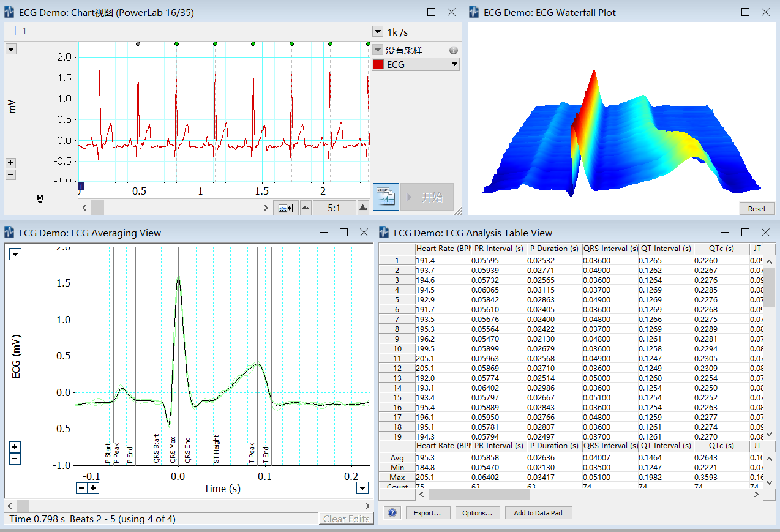Screen dimensions: 780x532
Task: Click the Heart Rate column header
Action: coord(443,249)
